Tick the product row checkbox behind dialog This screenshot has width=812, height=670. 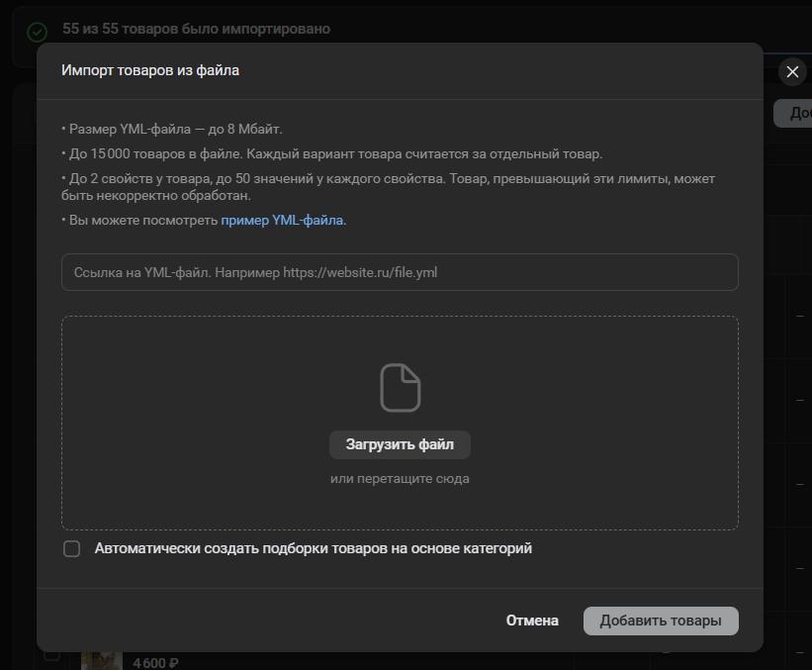[51, 656]
